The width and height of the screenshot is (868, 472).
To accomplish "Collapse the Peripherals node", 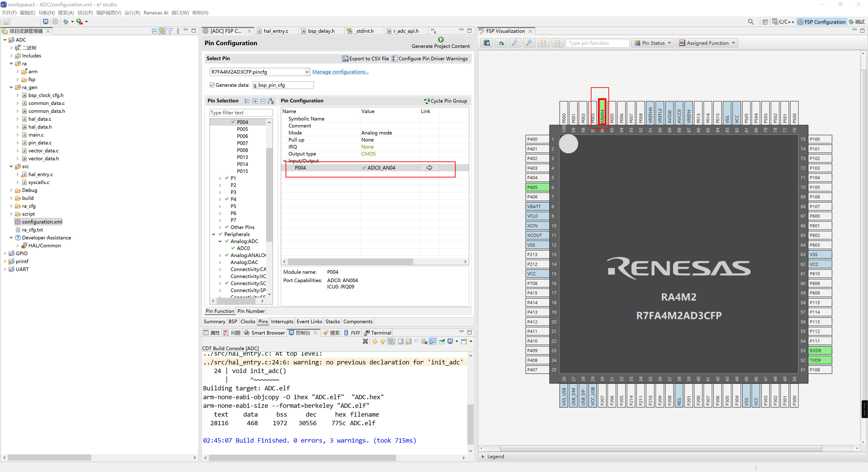I will 214,234.
